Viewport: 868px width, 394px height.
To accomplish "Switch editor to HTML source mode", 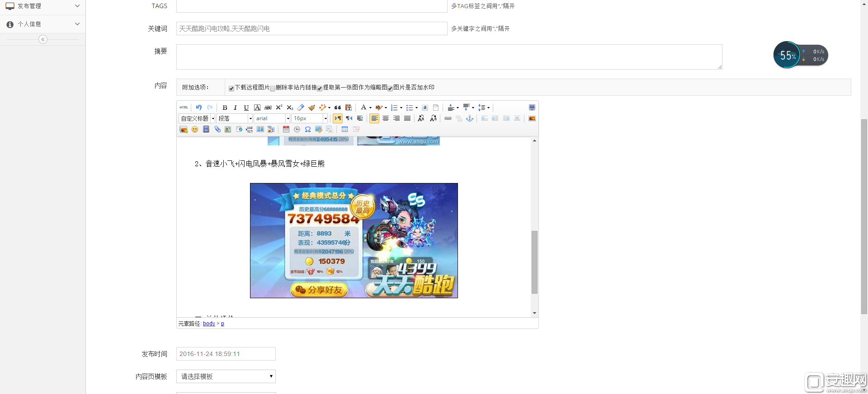I will coord(184,108).
